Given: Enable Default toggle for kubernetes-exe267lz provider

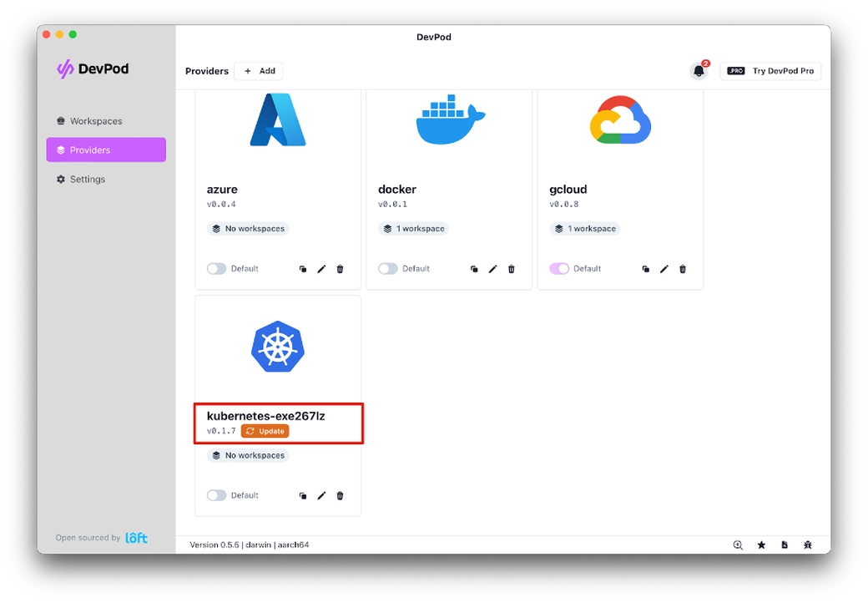Looking at the screenshot, I should [x=216, y=495].
